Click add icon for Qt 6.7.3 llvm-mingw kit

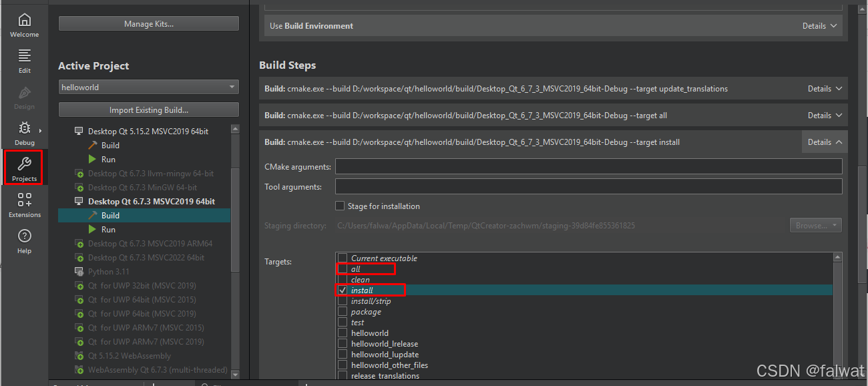tap(79, 174)
